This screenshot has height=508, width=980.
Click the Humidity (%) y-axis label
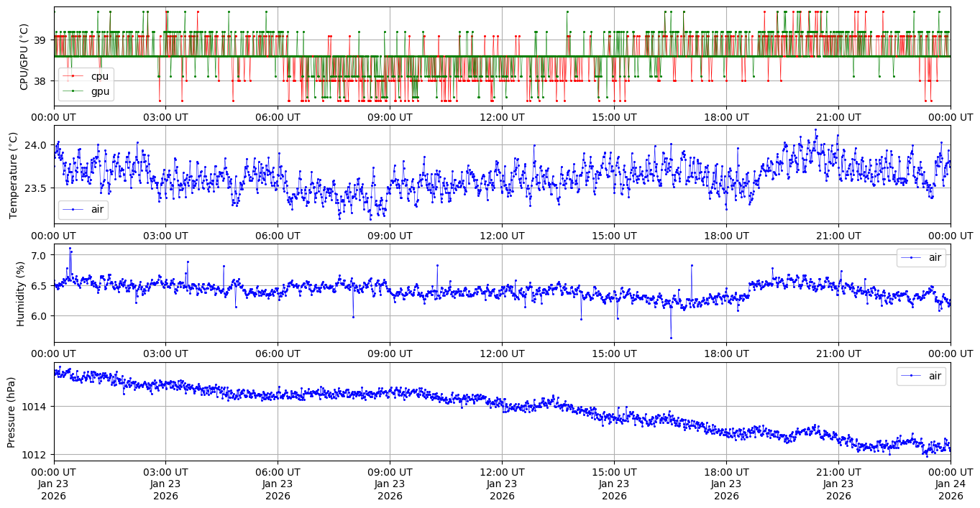(x=20, y=293)
